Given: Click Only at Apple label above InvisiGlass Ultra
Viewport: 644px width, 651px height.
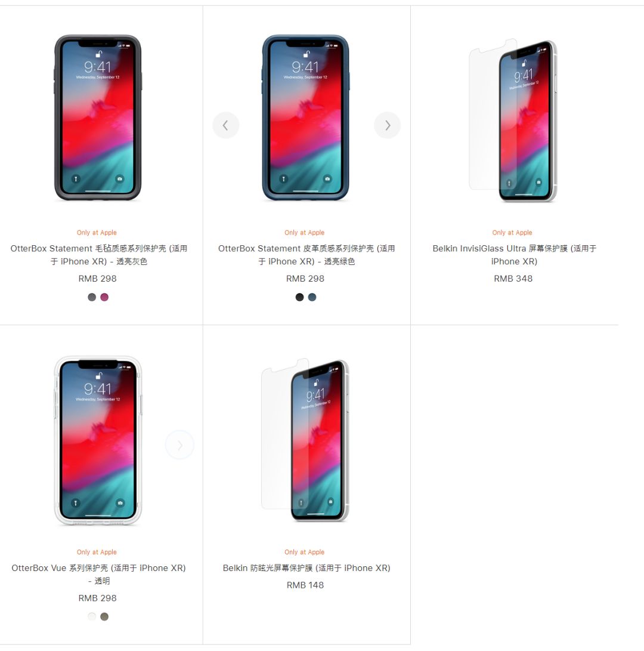Looking at the screenshot, I should coord(512,233).
